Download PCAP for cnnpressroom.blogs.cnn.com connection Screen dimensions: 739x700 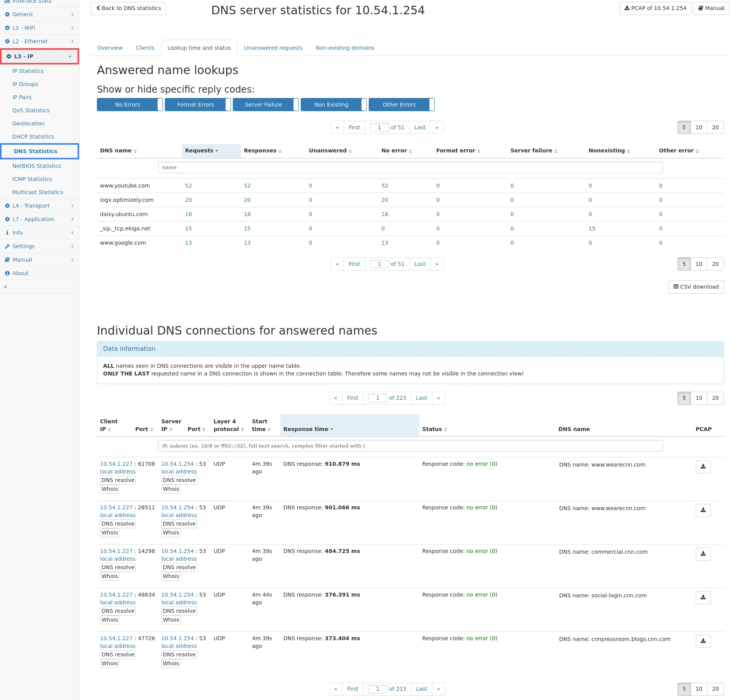703,641
